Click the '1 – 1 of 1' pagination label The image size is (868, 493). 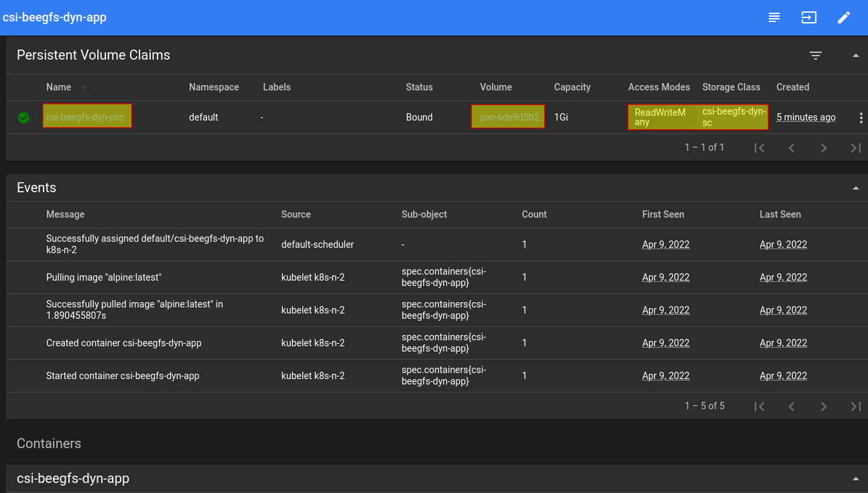click(x=704, y=147)
